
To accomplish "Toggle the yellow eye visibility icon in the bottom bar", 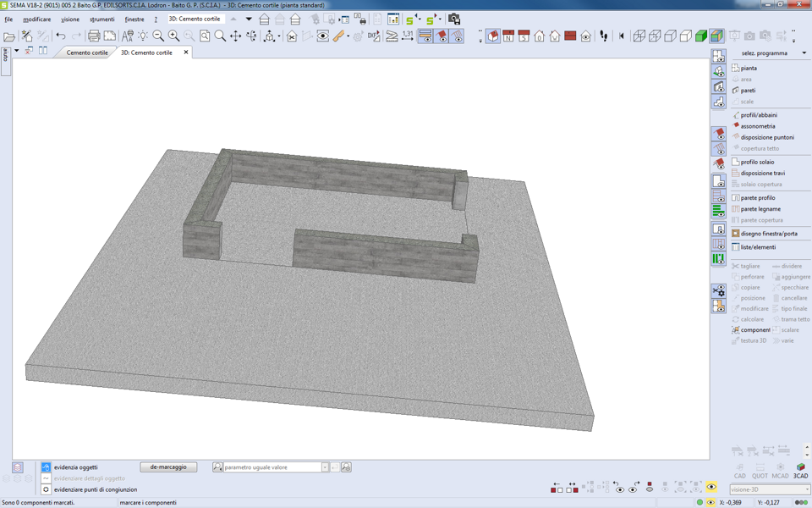I will pos(711,487).
